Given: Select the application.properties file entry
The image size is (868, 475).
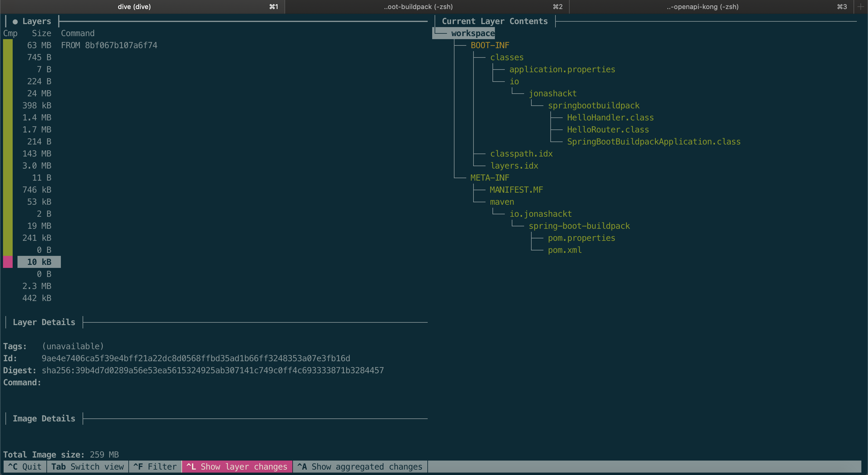Looking at the screenshot, I should [562, 70].
